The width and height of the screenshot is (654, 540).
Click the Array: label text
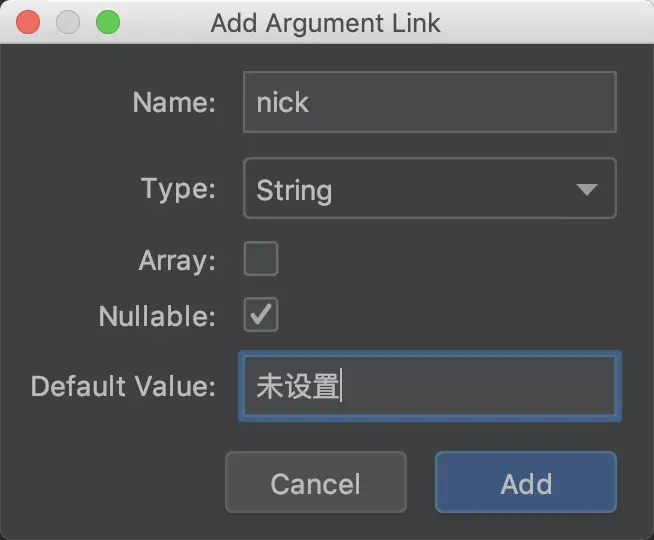point(177,261)
